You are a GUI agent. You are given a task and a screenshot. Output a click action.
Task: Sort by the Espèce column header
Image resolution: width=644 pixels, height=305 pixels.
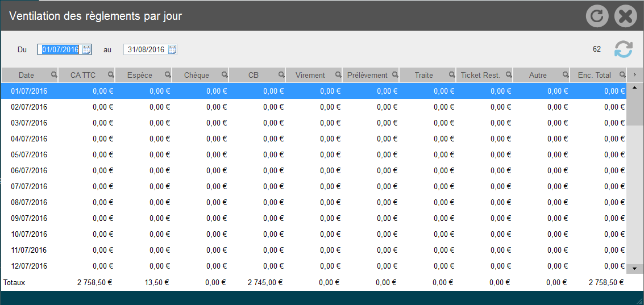coord(143,75)
